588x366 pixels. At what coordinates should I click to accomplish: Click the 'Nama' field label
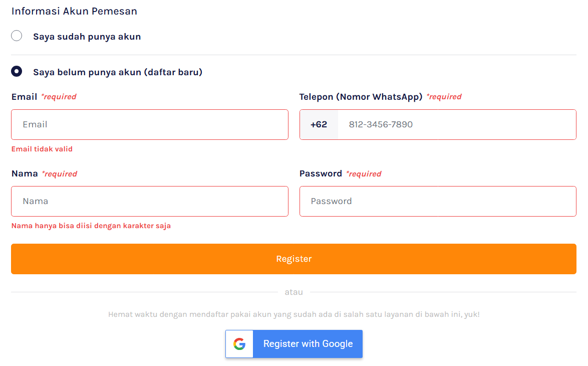tap(25, 173)
